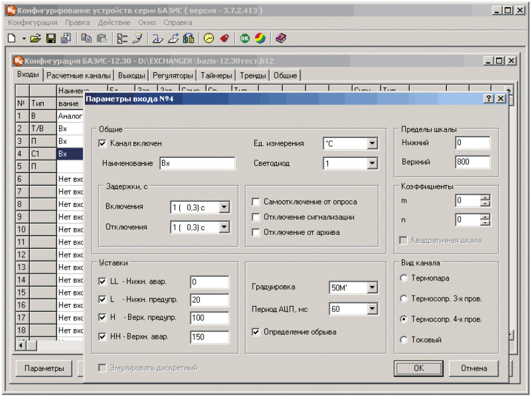
Task: Open the Светодиод dropdown
Action: [372, 164]
